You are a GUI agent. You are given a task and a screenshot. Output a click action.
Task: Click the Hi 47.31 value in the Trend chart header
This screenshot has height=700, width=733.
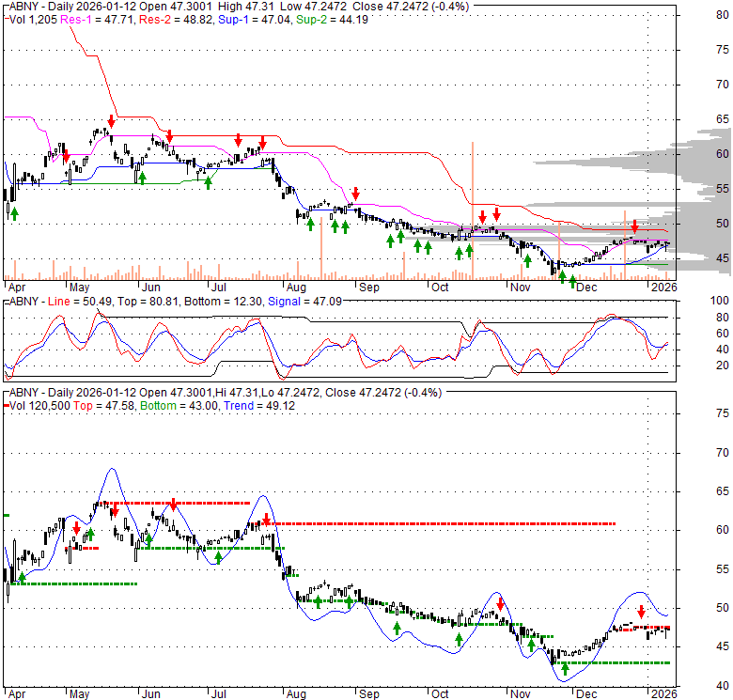click(237, 393)
